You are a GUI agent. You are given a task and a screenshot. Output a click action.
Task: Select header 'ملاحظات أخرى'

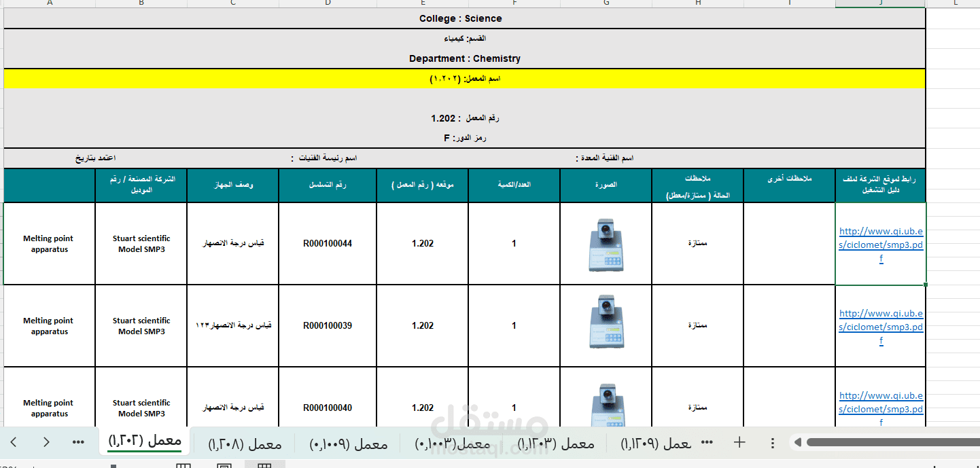tap(790, 185)
